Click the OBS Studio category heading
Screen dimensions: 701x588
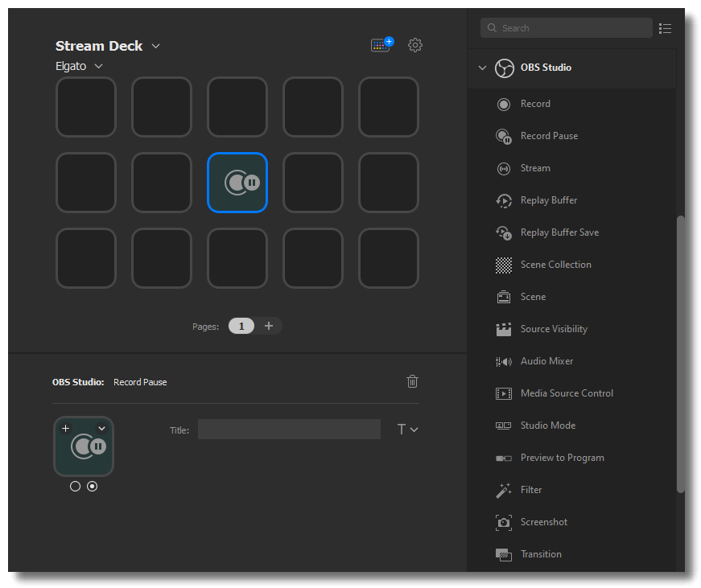546,68
